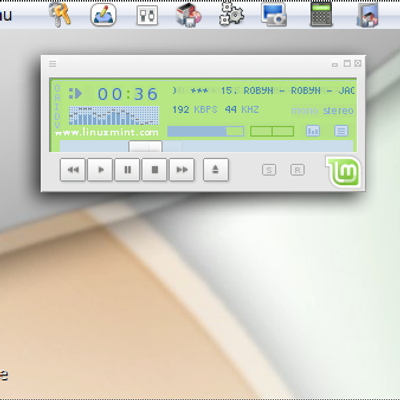400x400 pixels.
Task: Stop playback with the stop button
Action: click(155, 170)
